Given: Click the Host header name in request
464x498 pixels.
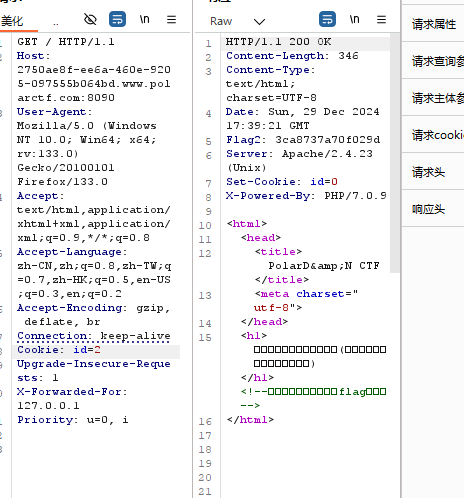Looking at the screenshot, I should click(x=33, y=56).
